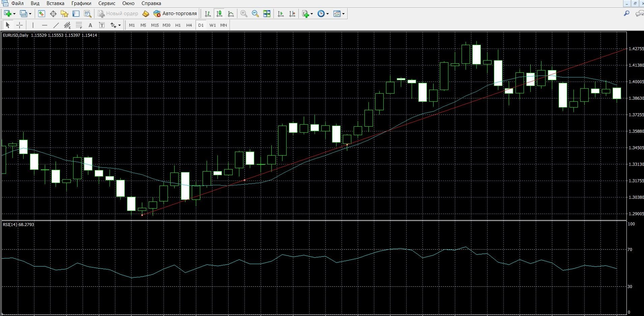Select the D1 timeframe button

(x=201, y=25)
